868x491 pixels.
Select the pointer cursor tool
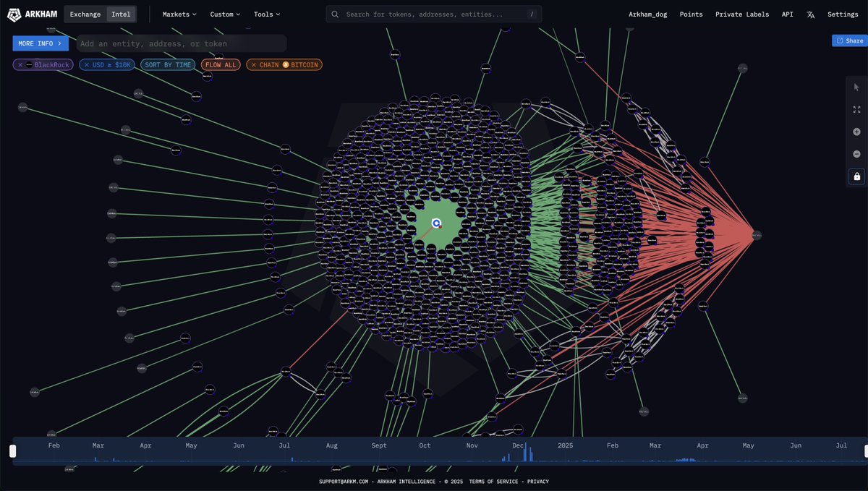coord(857,87)
